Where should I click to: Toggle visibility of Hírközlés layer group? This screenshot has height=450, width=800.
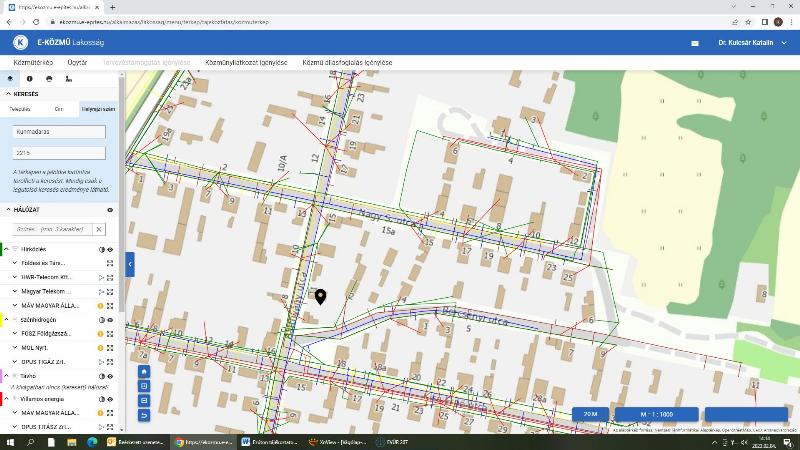click(x=110, y=249)
